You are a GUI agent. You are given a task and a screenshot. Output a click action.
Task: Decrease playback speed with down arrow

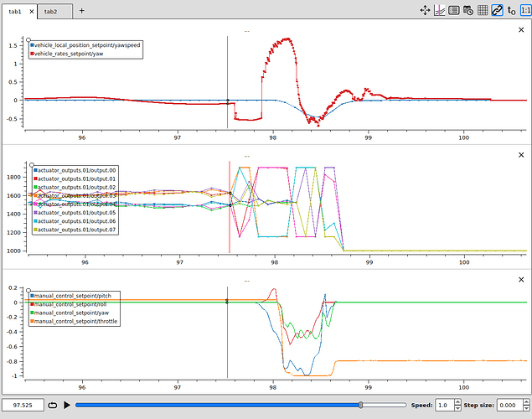pos(457,408)
